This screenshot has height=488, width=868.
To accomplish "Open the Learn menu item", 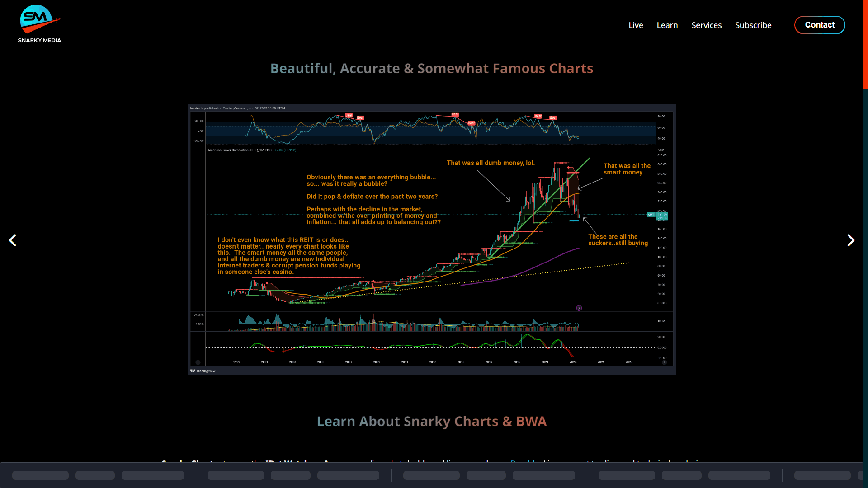I will point(667,25).
